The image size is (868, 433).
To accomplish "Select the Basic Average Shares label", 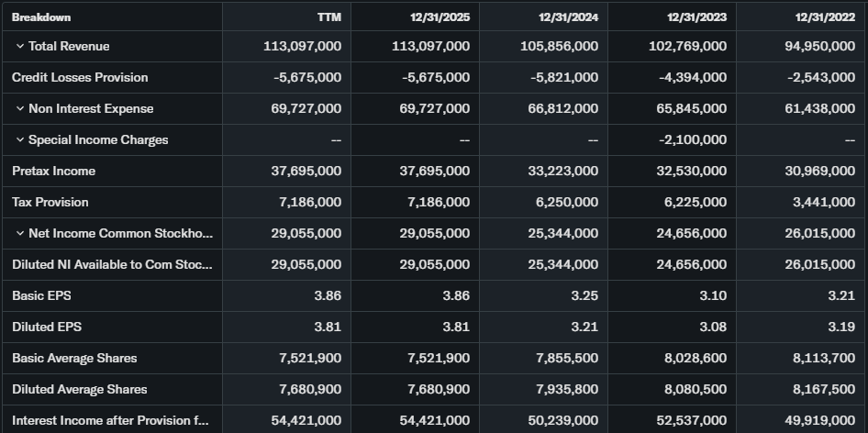I will (x=74, y=359).
